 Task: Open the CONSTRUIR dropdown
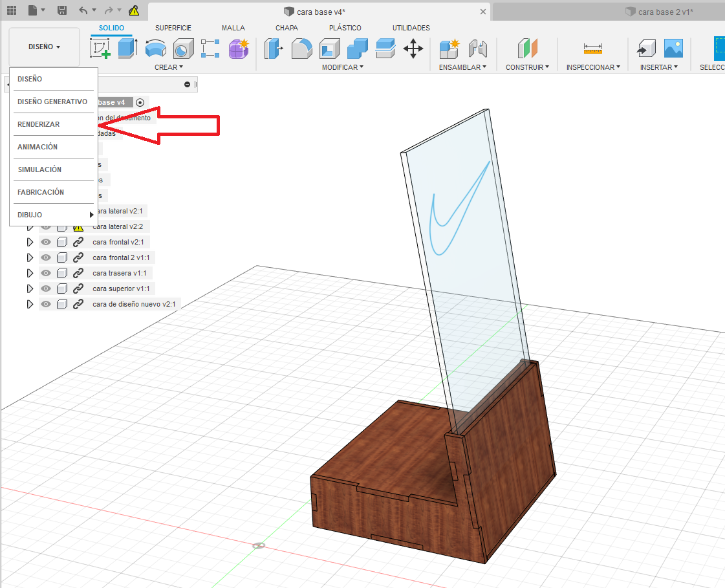(527, 67)
